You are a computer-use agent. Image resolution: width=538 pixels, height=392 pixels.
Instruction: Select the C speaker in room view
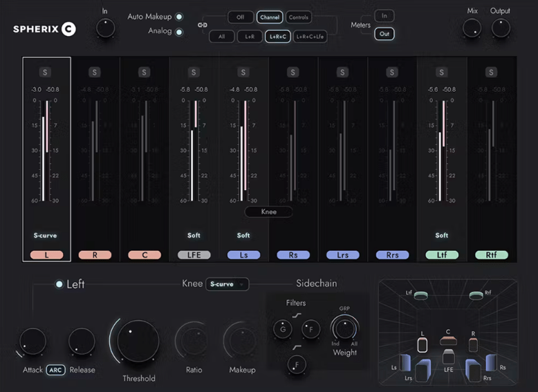(x=448, y=340)
